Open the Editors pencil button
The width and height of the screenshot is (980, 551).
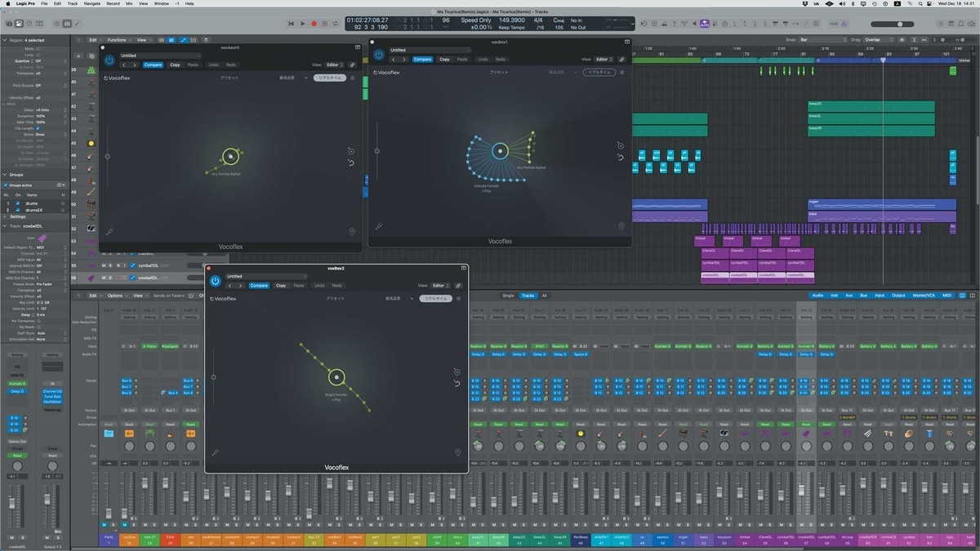pyautogui.click(x=77, y=24)
